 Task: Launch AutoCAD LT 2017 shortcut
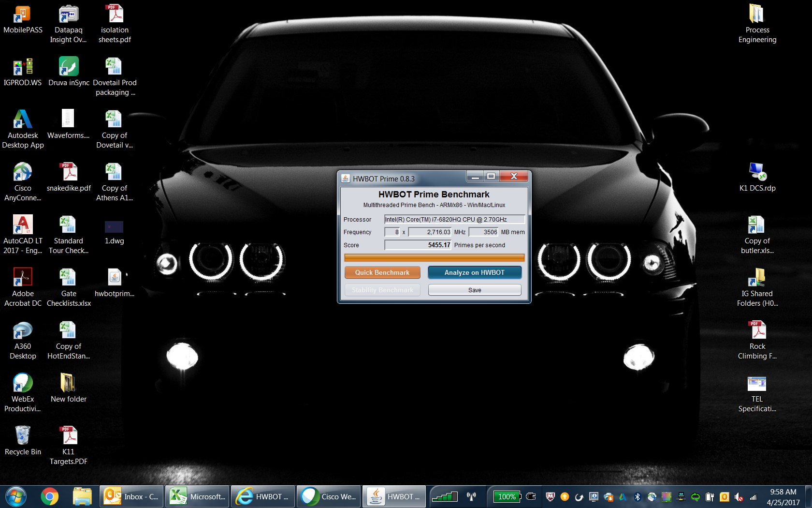[23, 235]
